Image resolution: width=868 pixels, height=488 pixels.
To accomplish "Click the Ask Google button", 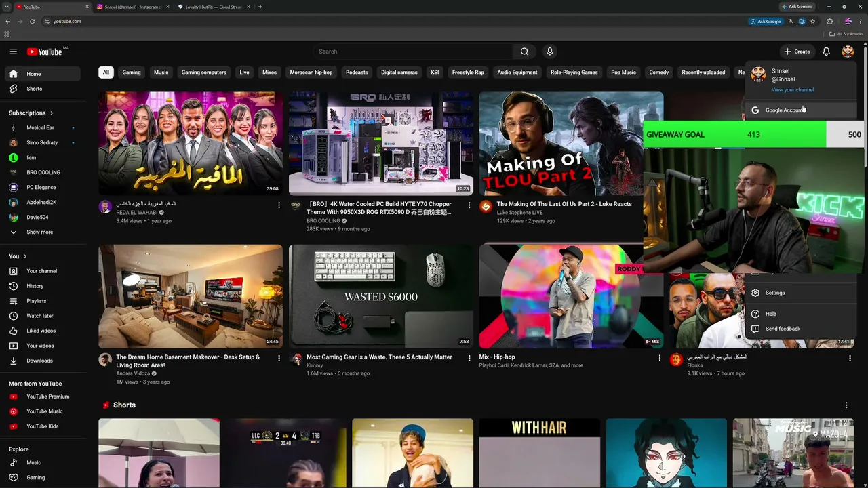I will tap(766, 22).
